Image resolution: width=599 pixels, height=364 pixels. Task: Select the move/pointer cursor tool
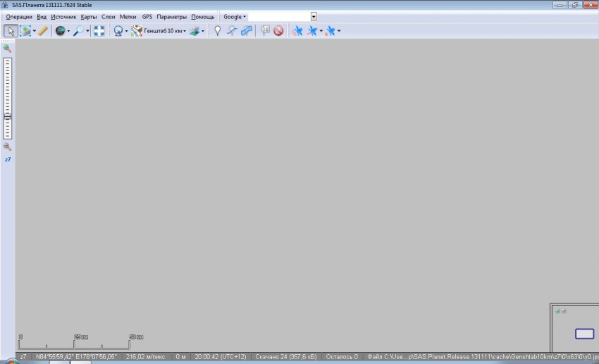(11, 31)
